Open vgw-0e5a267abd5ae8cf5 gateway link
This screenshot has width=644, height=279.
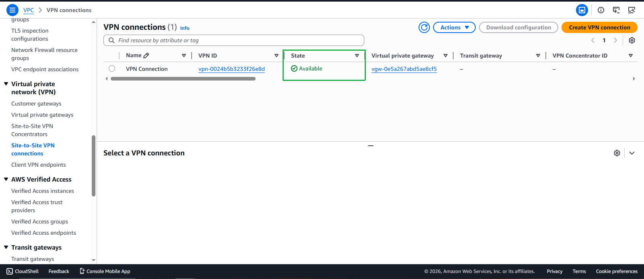[404, 69]
